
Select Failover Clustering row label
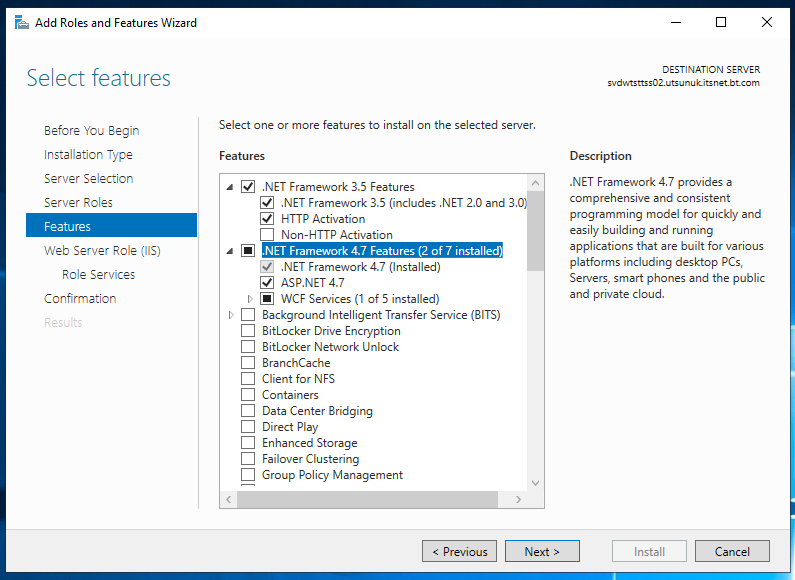click(310, 459)
